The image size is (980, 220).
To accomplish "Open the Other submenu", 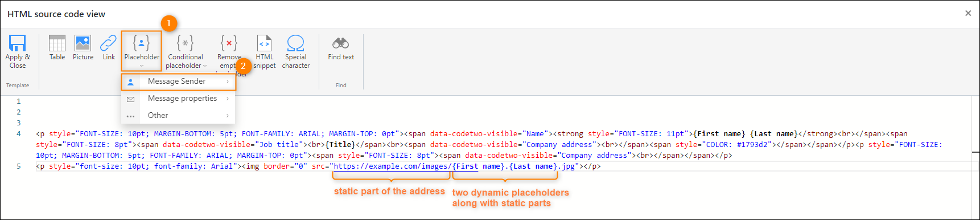I will click(x=178, y=116).
